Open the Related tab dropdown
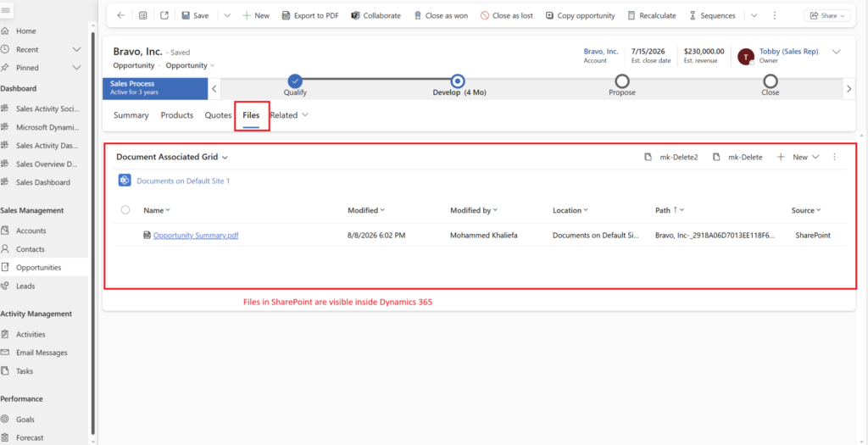 point(289,115)
